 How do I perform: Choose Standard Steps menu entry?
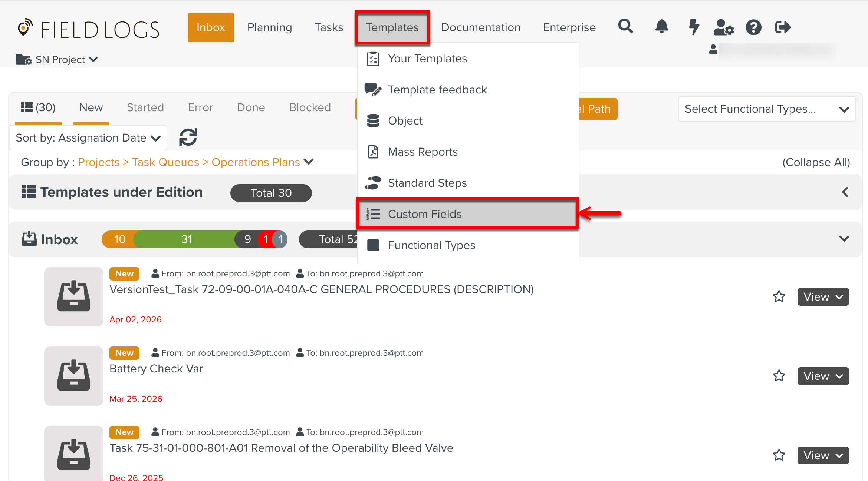click(467, 183)
